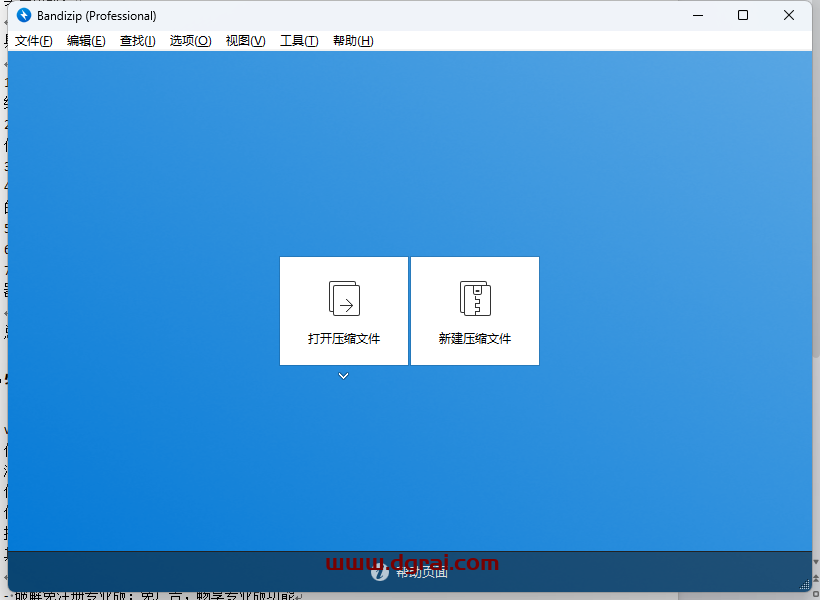Screen dimensions: 820x600
Task: Open the 选项(O) menu
Action: coord(190,41)
